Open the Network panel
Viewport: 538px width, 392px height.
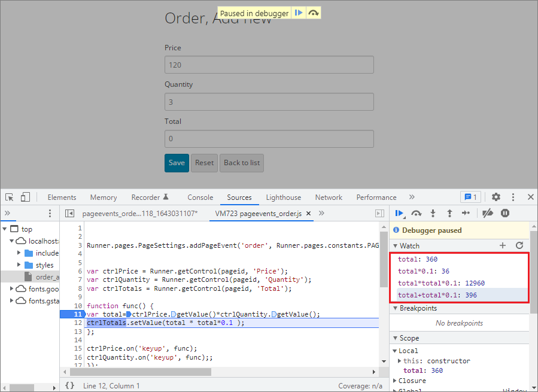click(x=328, y=197)
